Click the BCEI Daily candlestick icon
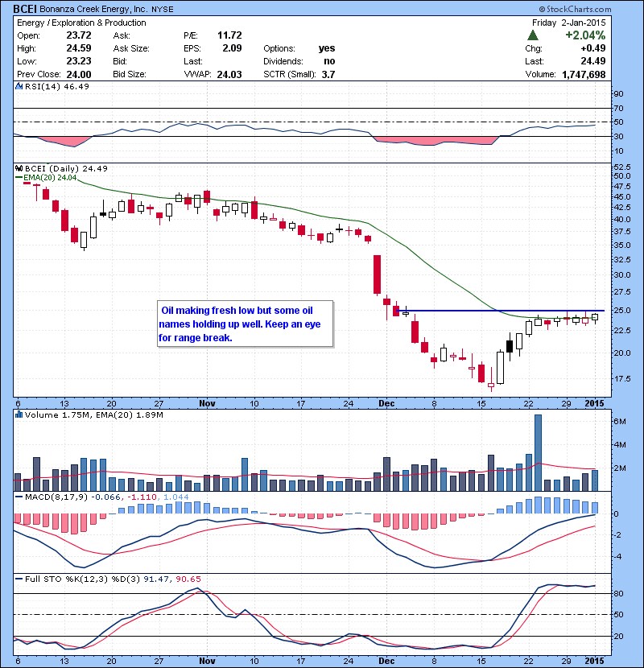 click(19, 168)
